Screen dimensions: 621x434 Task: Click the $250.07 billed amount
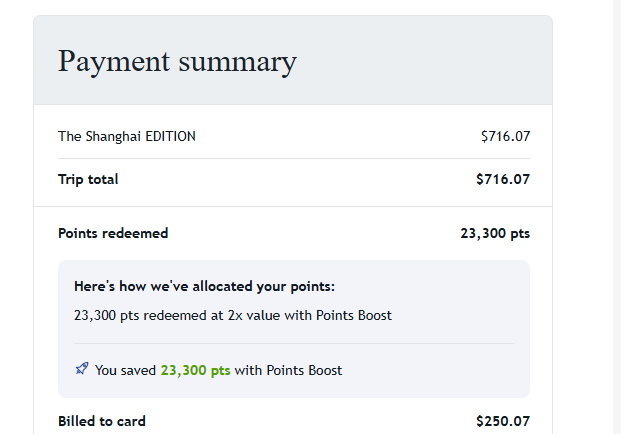click(503, 421)
